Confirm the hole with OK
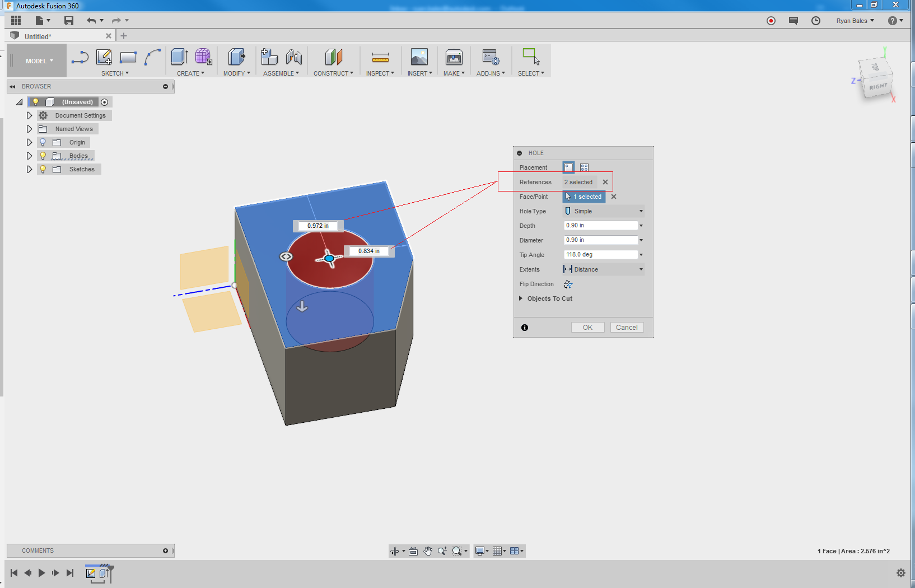Viewport: 915px width, 588px height. pyautogui.click(x=587, y=327)
